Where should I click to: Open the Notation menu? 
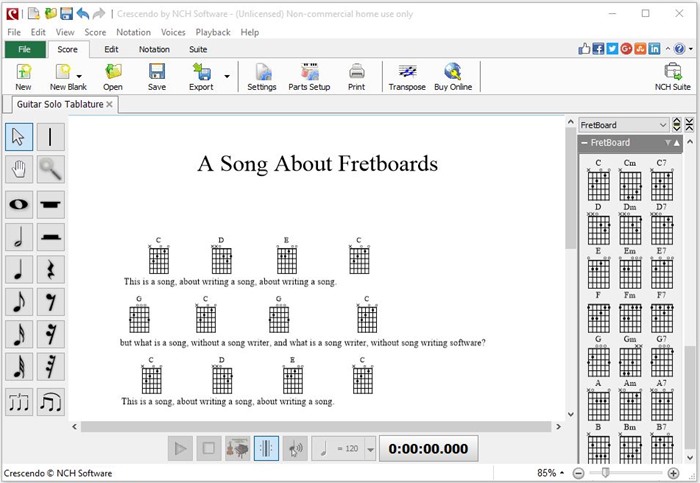tap(133, 32)
